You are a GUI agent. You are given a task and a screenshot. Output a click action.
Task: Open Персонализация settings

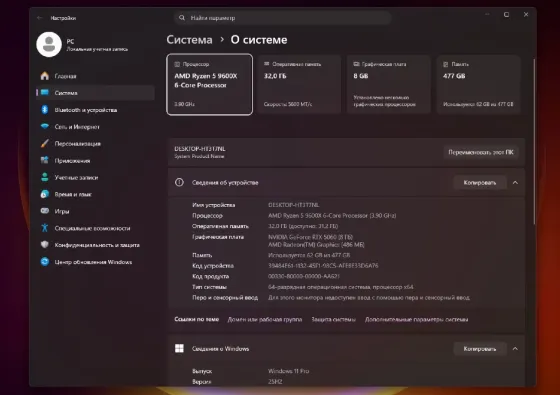95,144
